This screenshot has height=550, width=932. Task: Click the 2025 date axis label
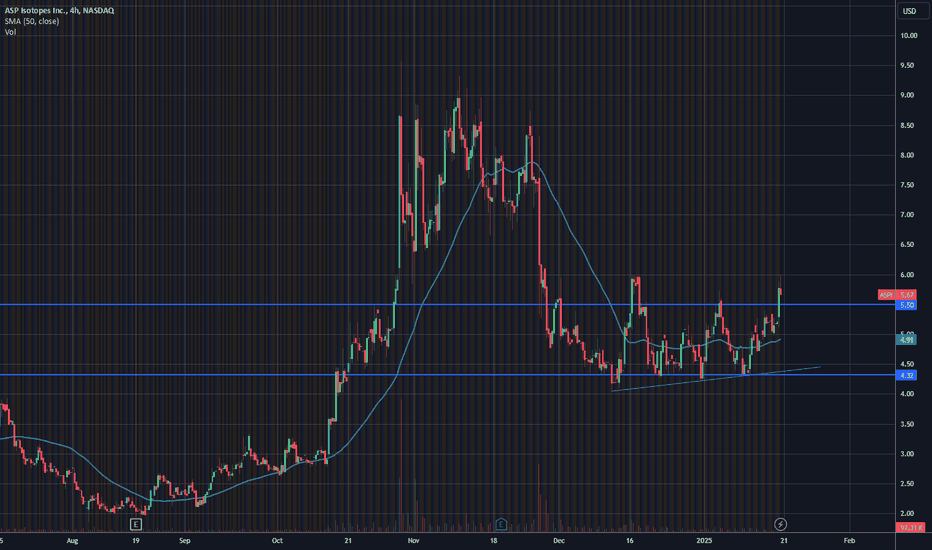tap(704, 540)
